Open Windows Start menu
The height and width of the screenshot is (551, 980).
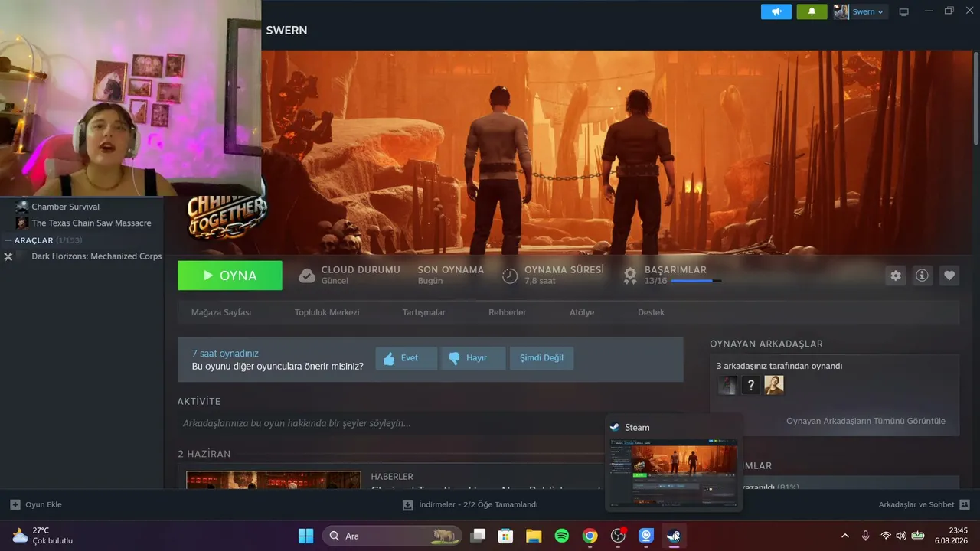pos(305,536)
